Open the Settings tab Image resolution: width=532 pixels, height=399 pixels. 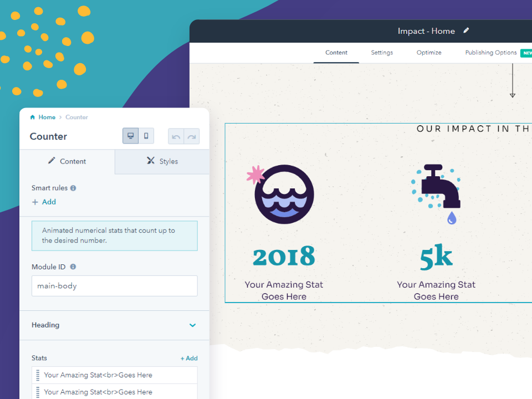(382, 53)
